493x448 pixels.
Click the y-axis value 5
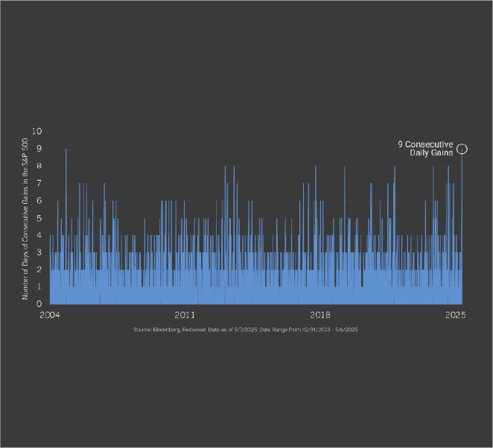pyautogui.click(x=39, y=217)
